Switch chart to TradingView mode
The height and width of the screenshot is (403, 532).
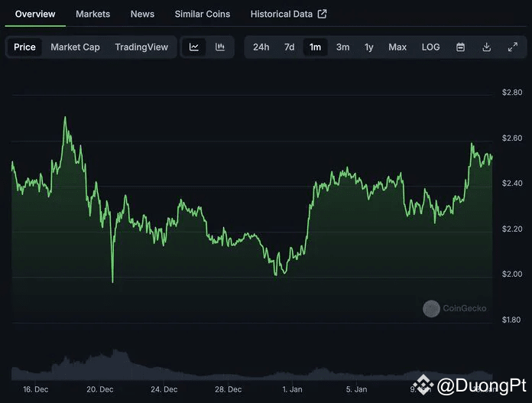[x=141, y=47]
